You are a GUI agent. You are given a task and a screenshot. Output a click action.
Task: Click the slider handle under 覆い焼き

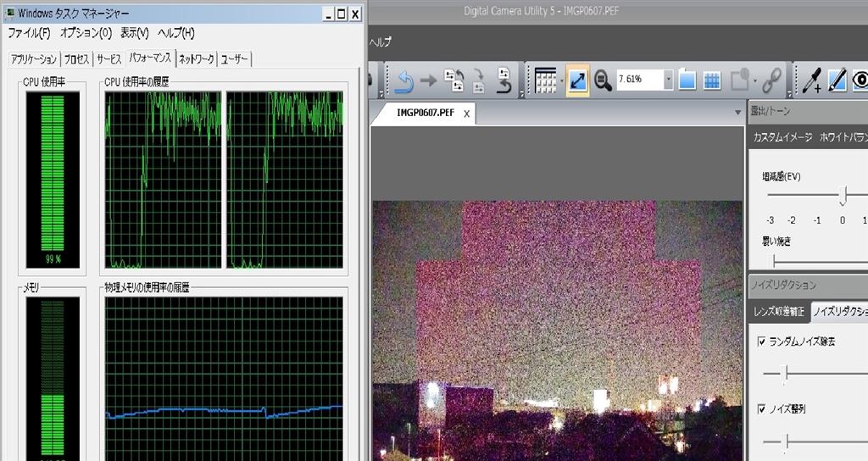(x=774, y=261)
